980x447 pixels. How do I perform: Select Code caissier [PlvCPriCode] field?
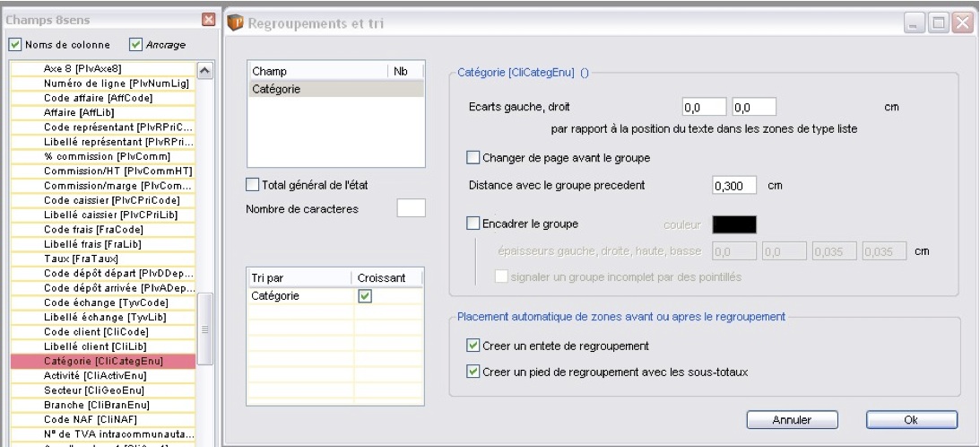click(x=103, y=200)
